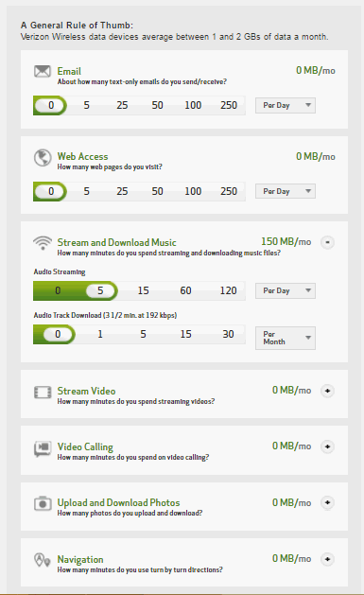Viewport: 364px width, 595px height.
Task: Set Web Access slider to 250
Action: click(229, 191)
